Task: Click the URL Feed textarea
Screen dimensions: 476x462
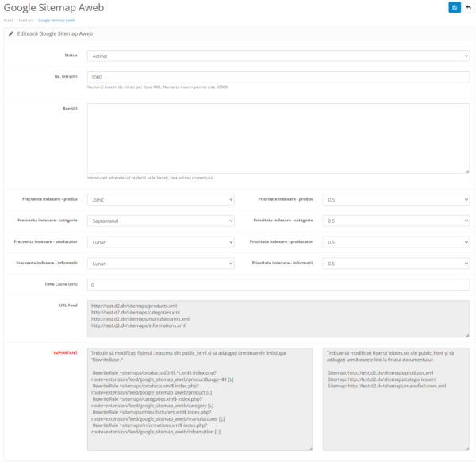Action: [278, 318]
